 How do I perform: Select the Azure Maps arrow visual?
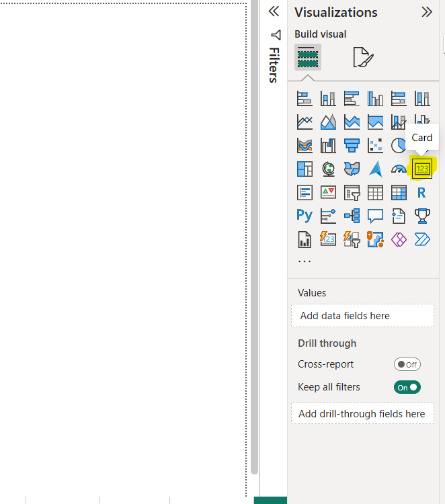pos(375,169)
